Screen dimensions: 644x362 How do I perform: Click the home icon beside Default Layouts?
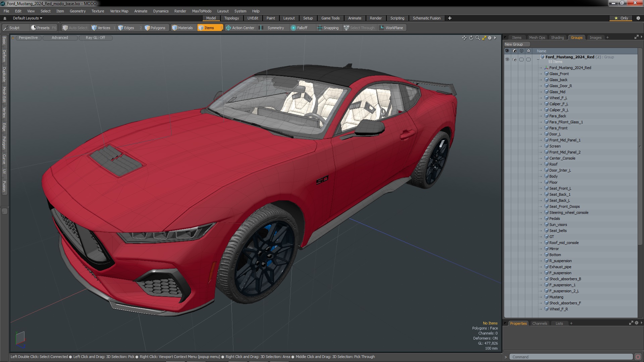(x=5, y=18)
